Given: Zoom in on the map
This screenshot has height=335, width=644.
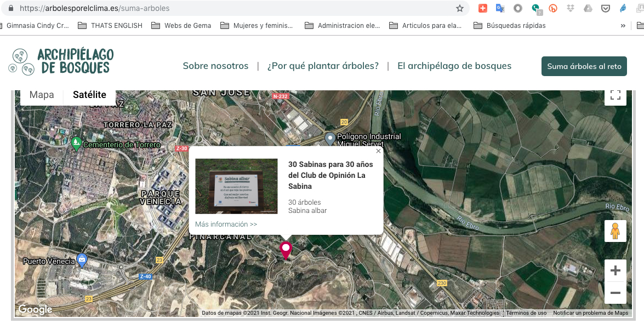Looking at the screenshot, I should 615,270.
